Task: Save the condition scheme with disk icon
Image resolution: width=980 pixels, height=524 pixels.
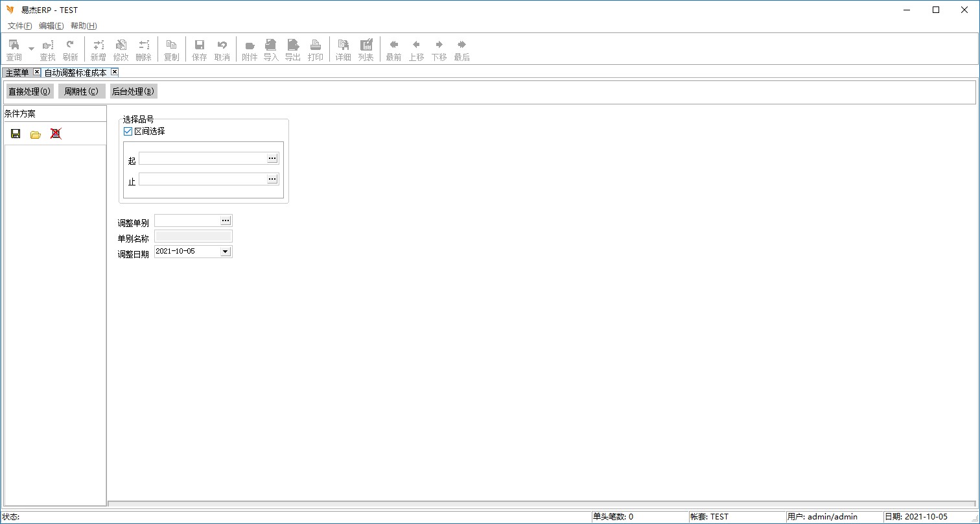Action: click(16, 134)
